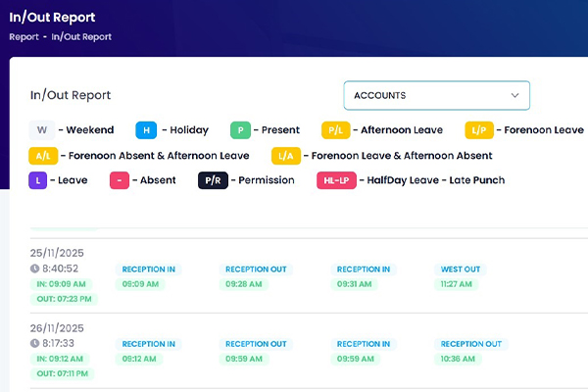Click the W Weekend legend badge
The width and height of the screenshot is (588, 392).
tap(42, 130)
